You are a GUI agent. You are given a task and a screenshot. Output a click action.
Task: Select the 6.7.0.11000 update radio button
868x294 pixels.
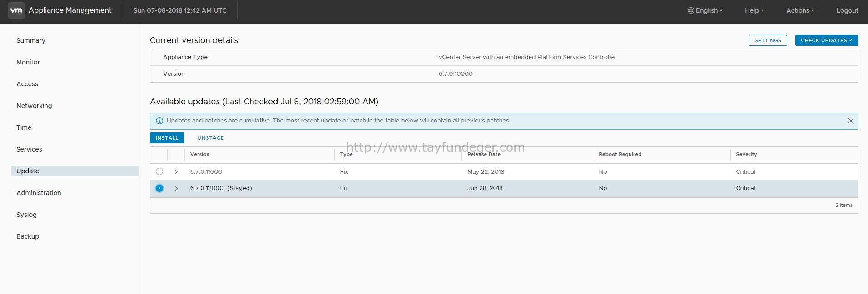tap(159, 171)
